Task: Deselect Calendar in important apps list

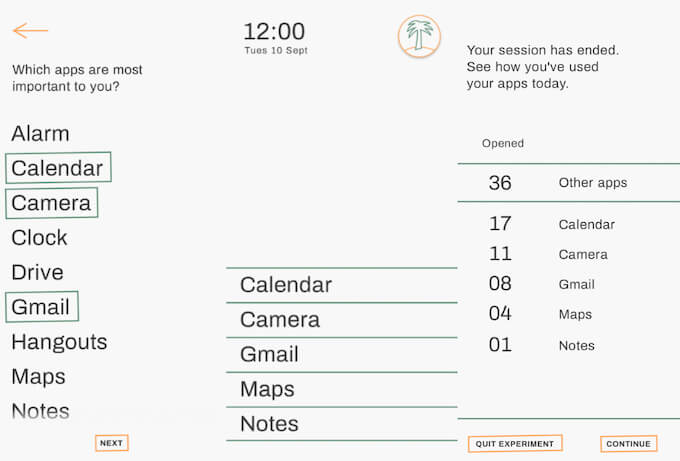Action: pos(58,168)
